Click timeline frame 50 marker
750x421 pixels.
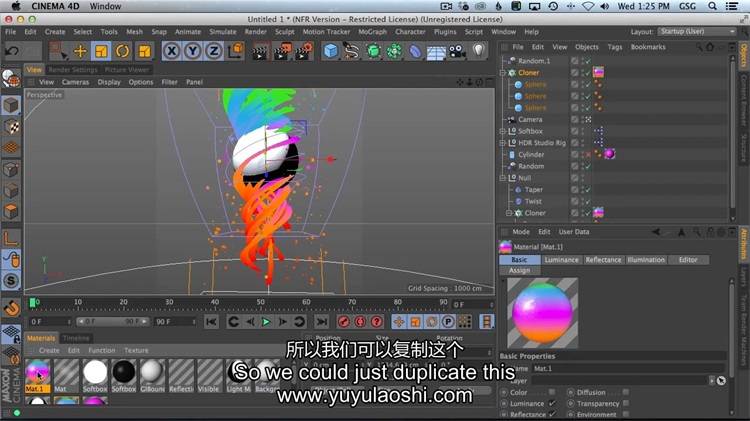coord(260,302)
